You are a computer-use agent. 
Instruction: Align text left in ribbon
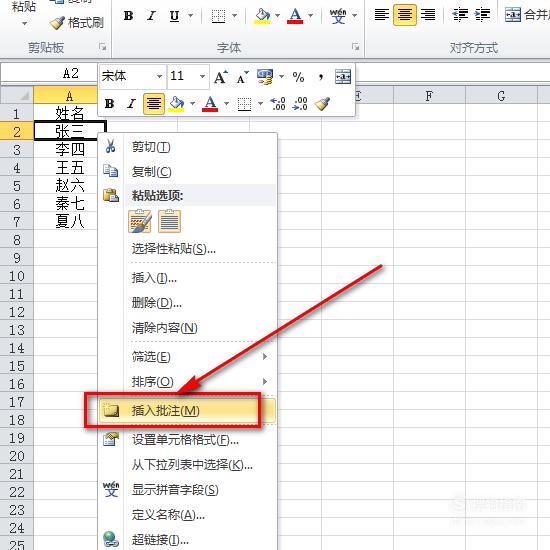point(382,15)
